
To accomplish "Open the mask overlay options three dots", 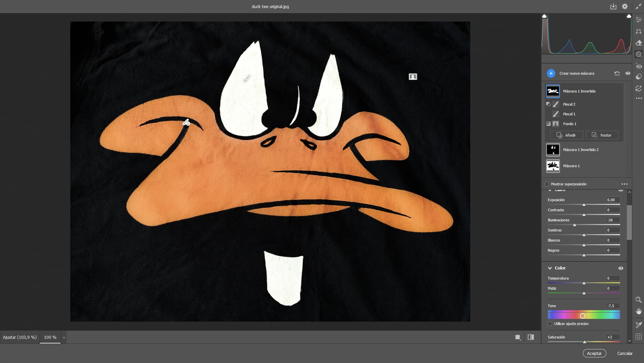I will (x=625, y=184).
